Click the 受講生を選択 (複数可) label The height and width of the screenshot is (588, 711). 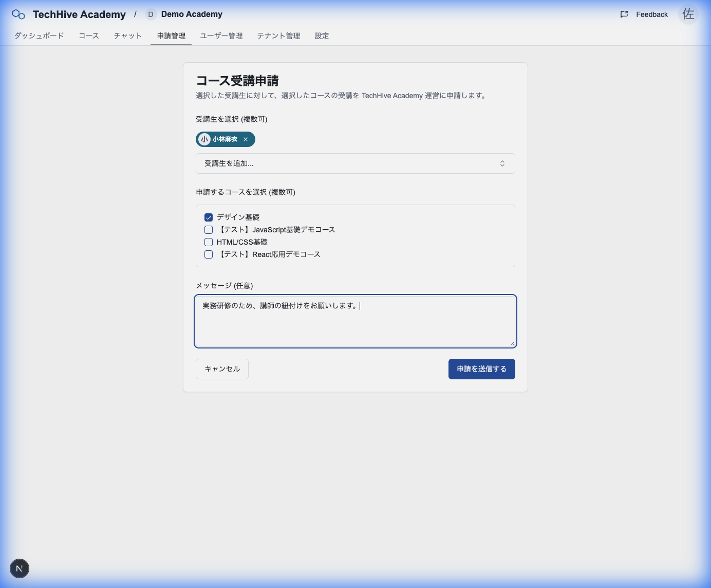(x=232, y=119)
